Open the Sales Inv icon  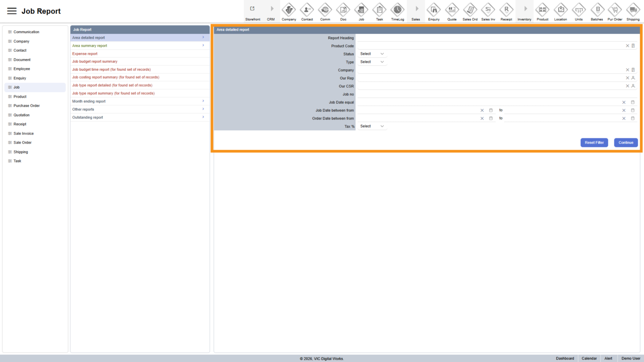pos(488,10)
